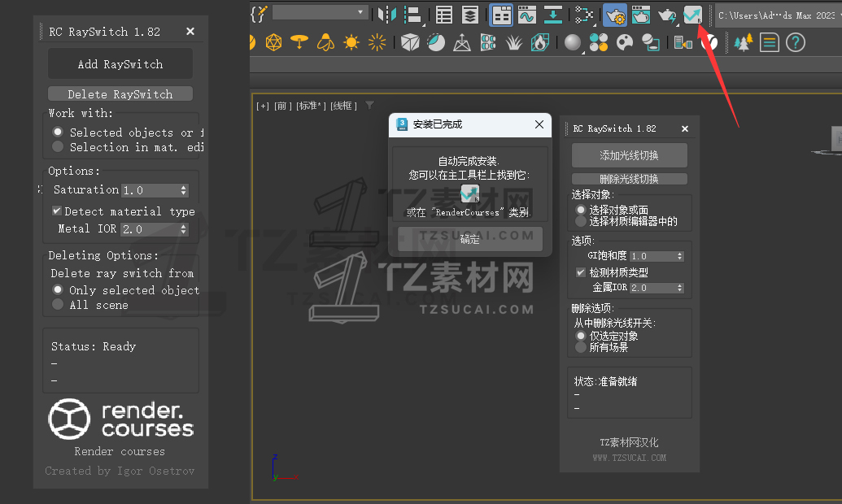The height and width of the screenshot is (504, 842).
Task: Click the Mirror tool icon
Action: (x=386, y=15)
